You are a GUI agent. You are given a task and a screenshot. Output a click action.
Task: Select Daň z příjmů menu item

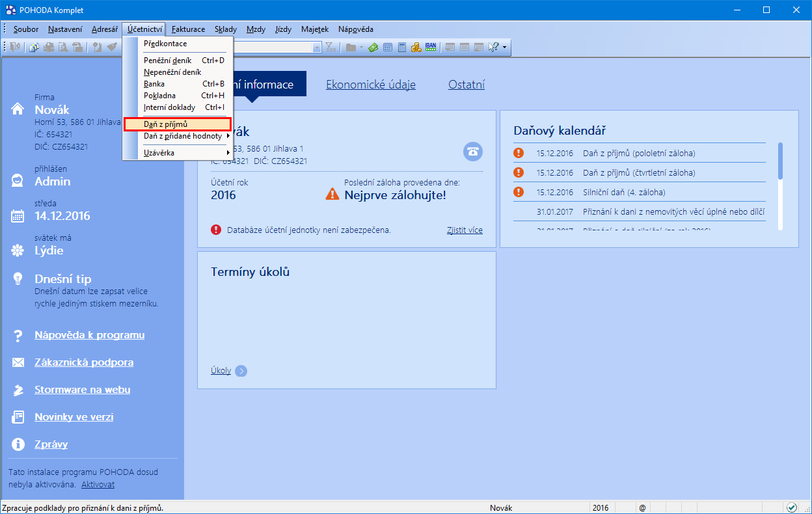[178, 124]
